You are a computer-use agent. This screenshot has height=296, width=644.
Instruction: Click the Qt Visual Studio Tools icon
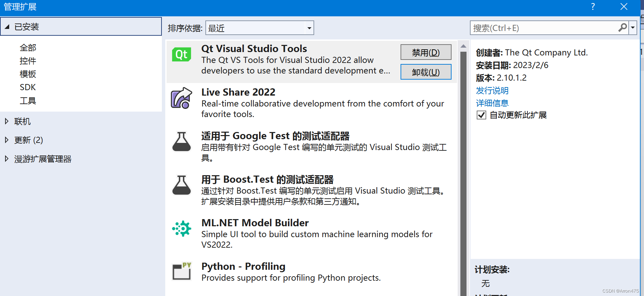pyautogui.click(x=182, y=54)
